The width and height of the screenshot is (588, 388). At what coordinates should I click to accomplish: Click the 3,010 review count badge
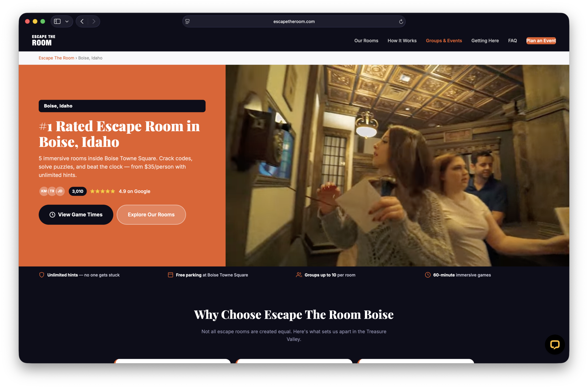coord(78,191)
